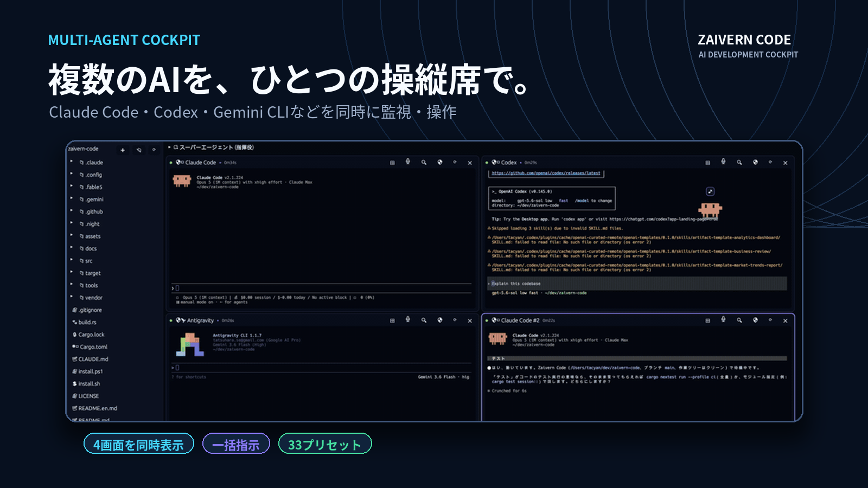Open the .gitignore file
The width and height of the screenshot is (868, 488).
point(87,310)
